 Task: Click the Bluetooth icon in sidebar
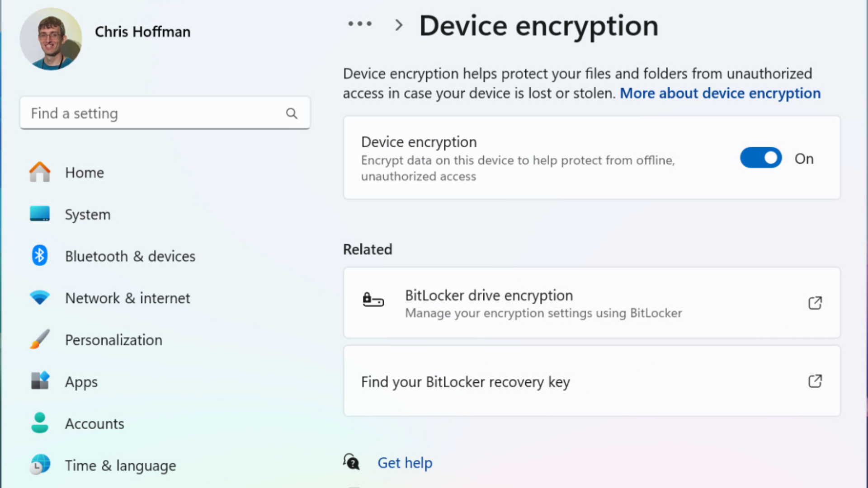(x=40, y=256)
